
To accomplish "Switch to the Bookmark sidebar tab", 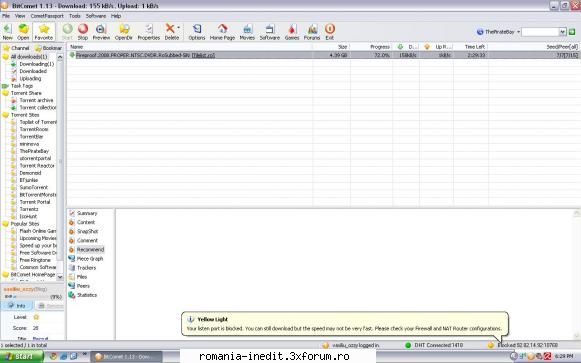I will point(49,48).
